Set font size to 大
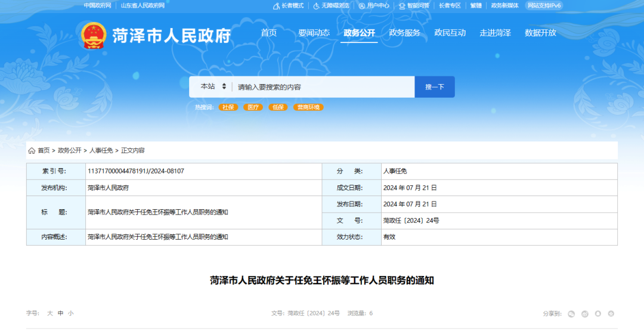Screen dimensions: 644x332 [x=50, y=314]
